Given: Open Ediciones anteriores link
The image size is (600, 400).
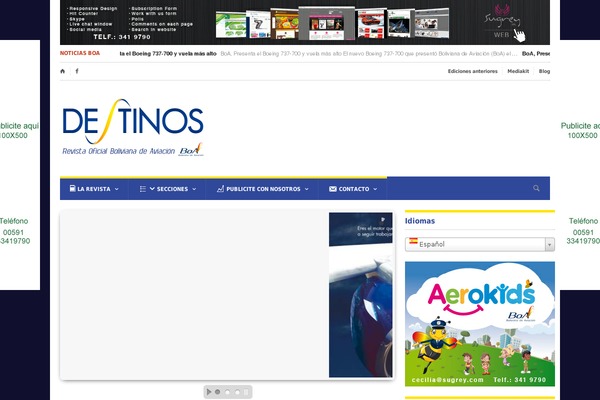Looking at the screenshot, I should click(x=473, y=71).
